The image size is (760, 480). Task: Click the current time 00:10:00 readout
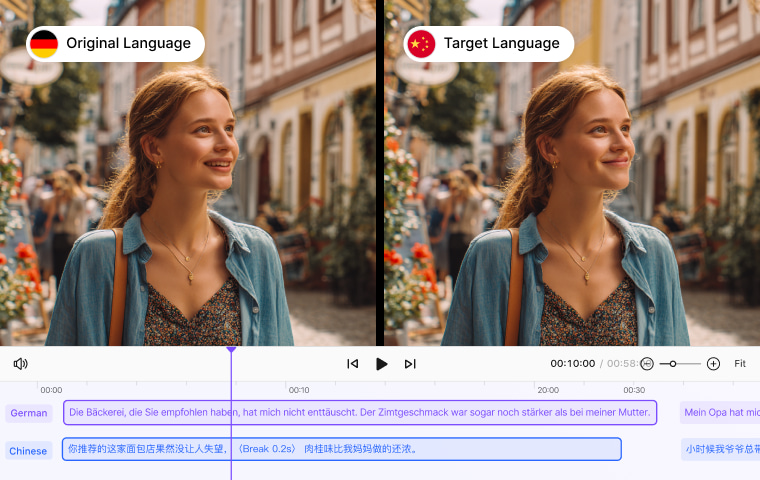(572, 364)
